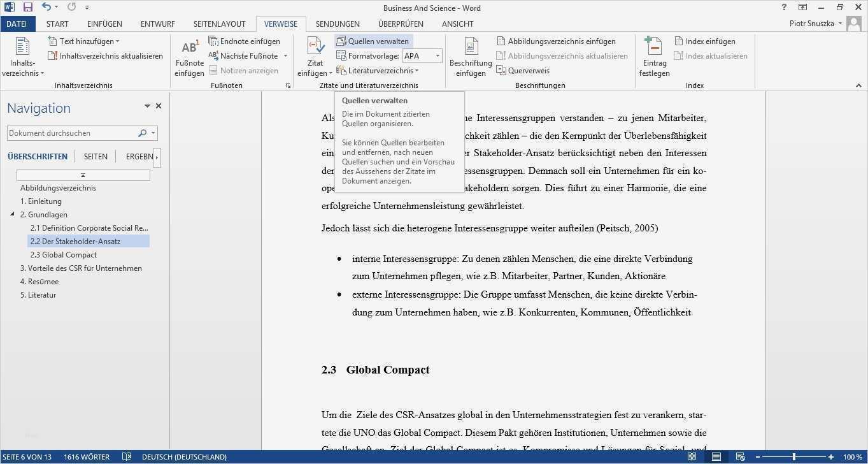Insert a caption using Beschriftung einfügen
Viewport: 868px width, 464px height.
coord(470,57)
